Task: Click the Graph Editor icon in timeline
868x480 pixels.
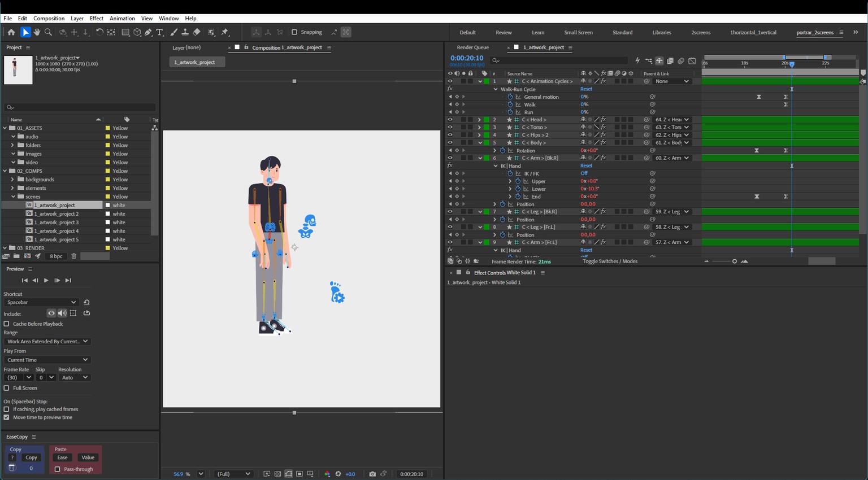Action: 692,60
